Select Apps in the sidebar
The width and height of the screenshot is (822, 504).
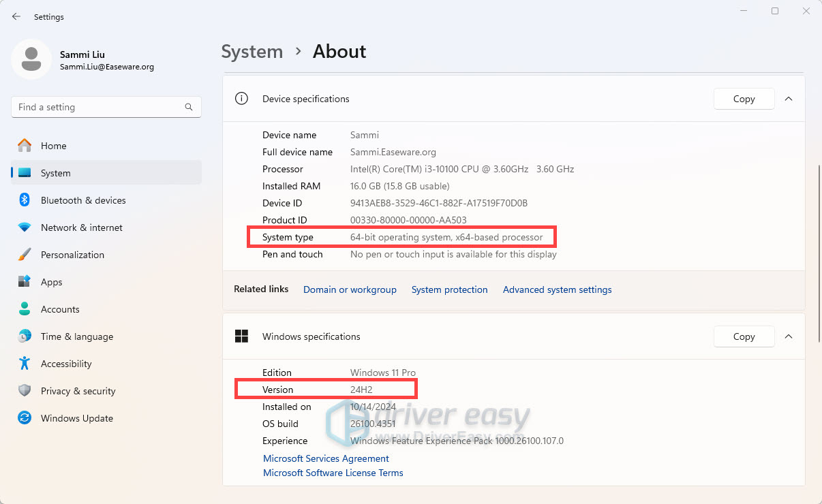click(x=106, y=282)
